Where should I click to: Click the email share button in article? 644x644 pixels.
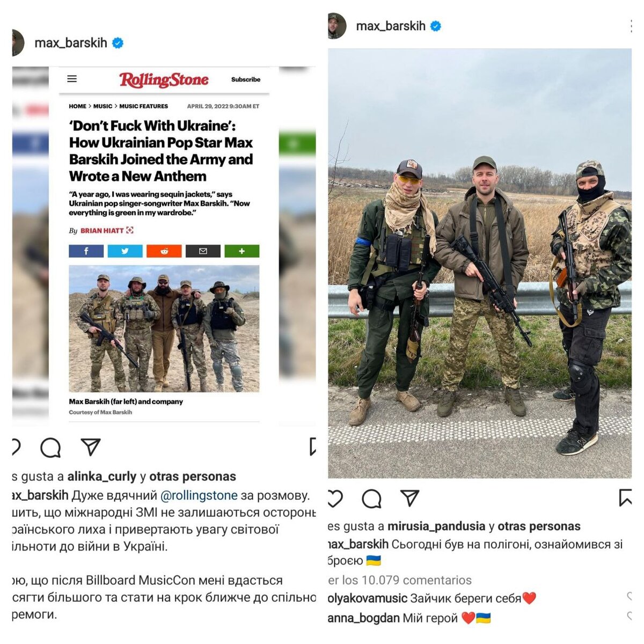click(x=203, y=251)
